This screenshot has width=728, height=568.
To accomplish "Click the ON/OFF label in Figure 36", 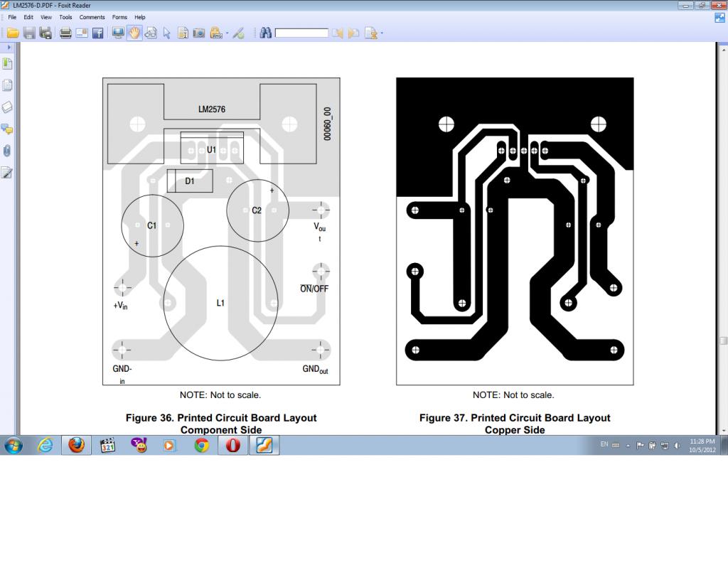I will 314,289.
